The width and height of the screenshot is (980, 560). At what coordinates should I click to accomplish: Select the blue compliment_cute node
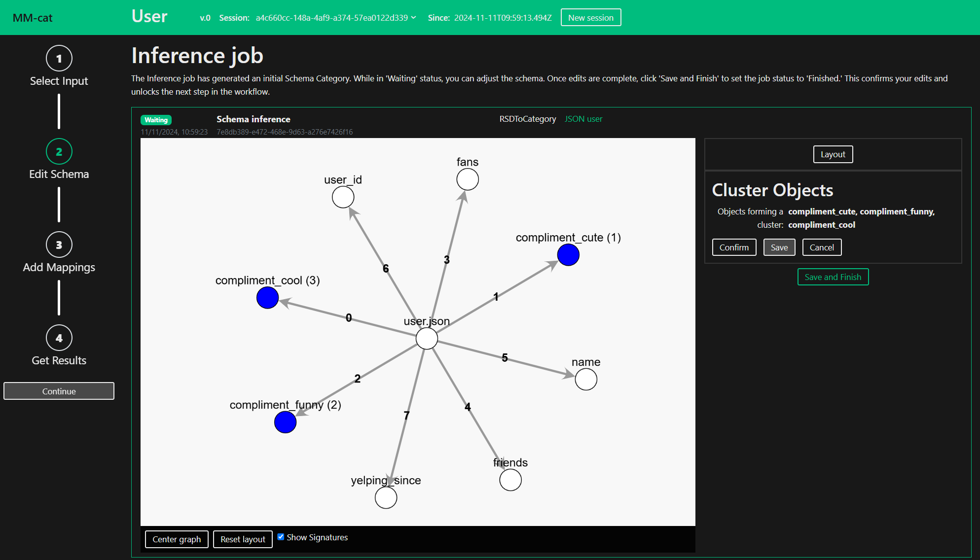click(568, 255)
